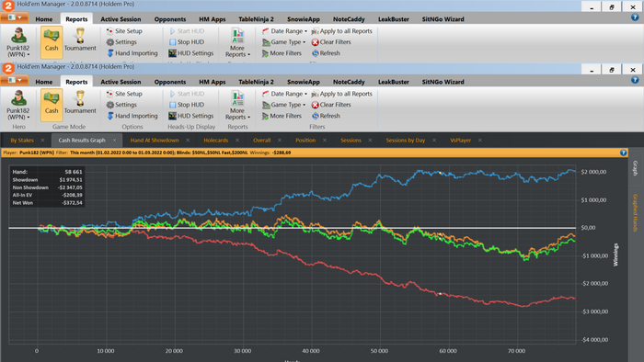Open Settings gear in upper window
This screenshot has height=362, width=644.
pyautogui.click(x=121, y=42)
